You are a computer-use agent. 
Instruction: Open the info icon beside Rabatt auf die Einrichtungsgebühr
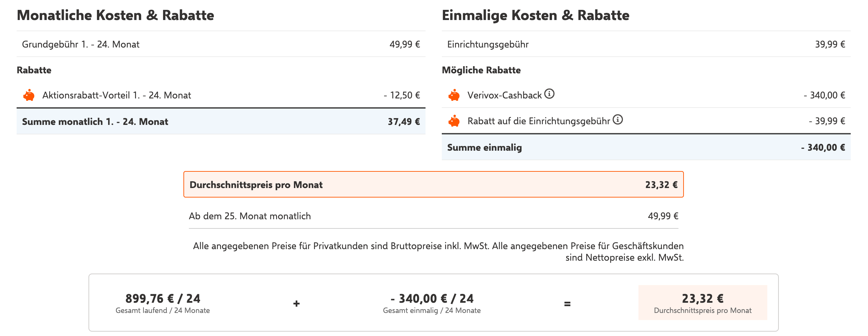[x=618, y=119]
